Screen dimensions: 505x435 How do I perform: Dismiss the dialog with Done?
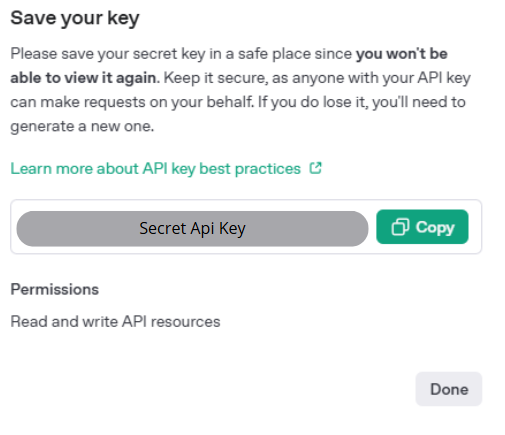click(449, 389)
